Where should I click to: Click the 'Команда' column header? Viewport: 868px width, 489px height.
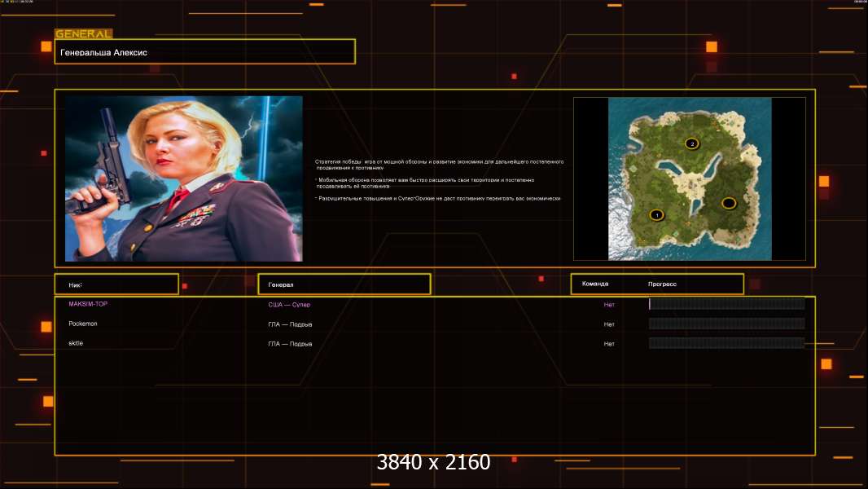pos(595,284)
